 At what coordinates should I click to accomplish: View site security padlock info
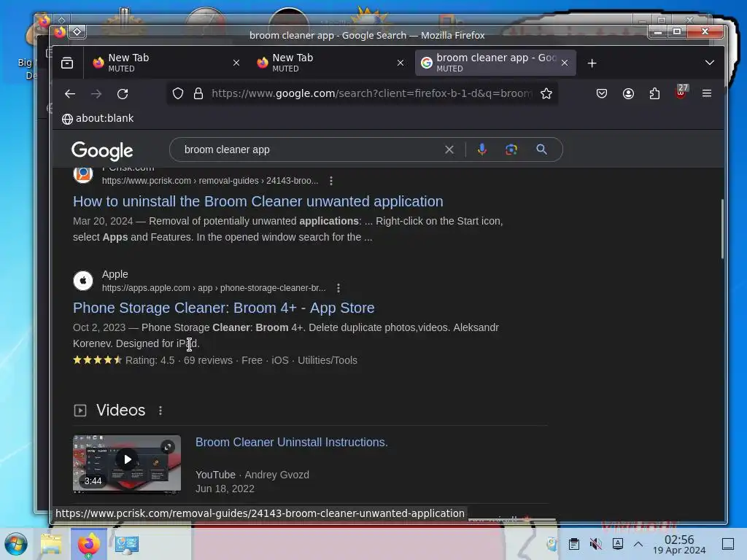pyautogui.click(x=198, y=93)
